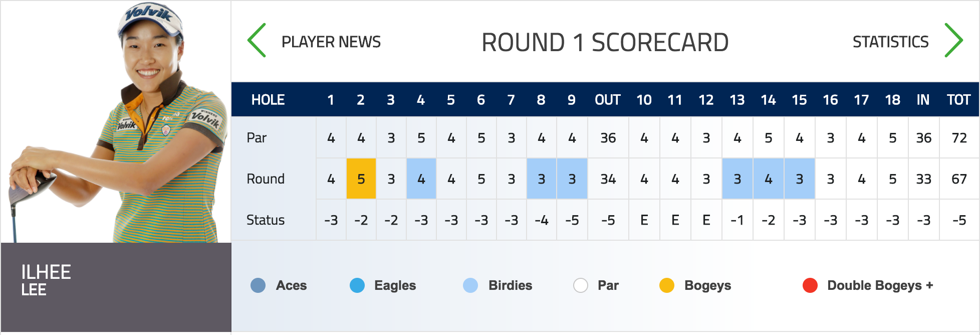Open the Statistics section
The width and height of the screenshot is (980, 335).
[x=890, y=42]
